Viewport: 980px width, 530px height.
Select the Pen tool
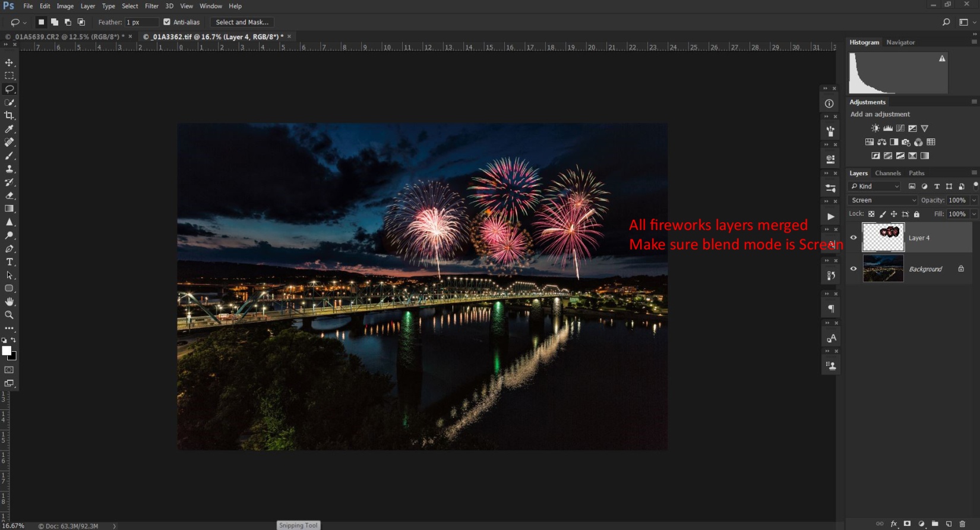[x=9, y=249]
